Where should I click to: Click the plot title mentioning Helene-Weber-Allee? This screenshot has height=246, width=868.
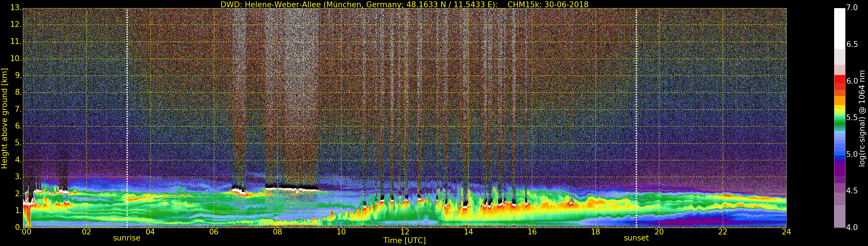[404, 5]
